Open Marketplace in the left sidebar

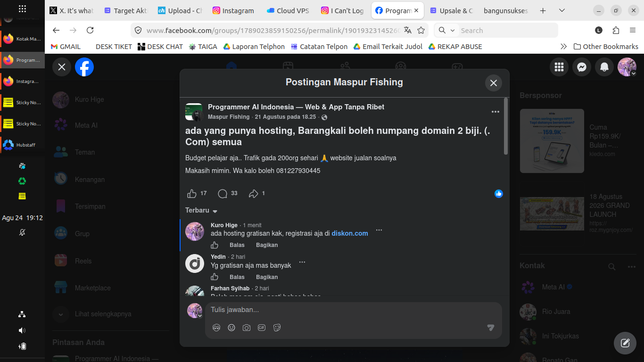pos(111,288)
